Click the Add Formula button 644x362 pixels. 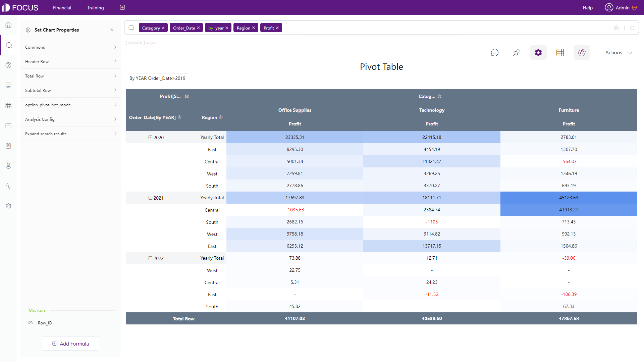click(x=70, y=344)
